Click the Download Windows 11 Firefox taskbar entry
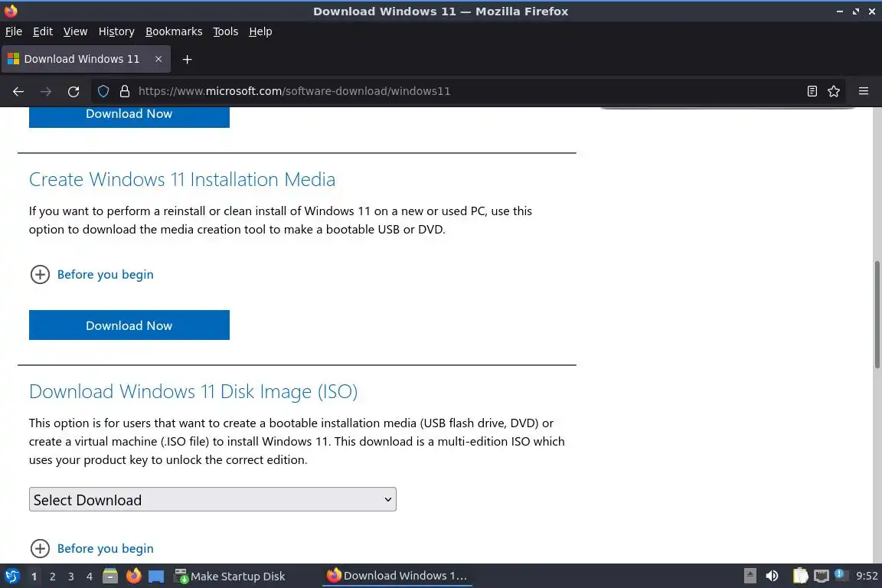Screen dimensions: 882x588 coord(397,576)
